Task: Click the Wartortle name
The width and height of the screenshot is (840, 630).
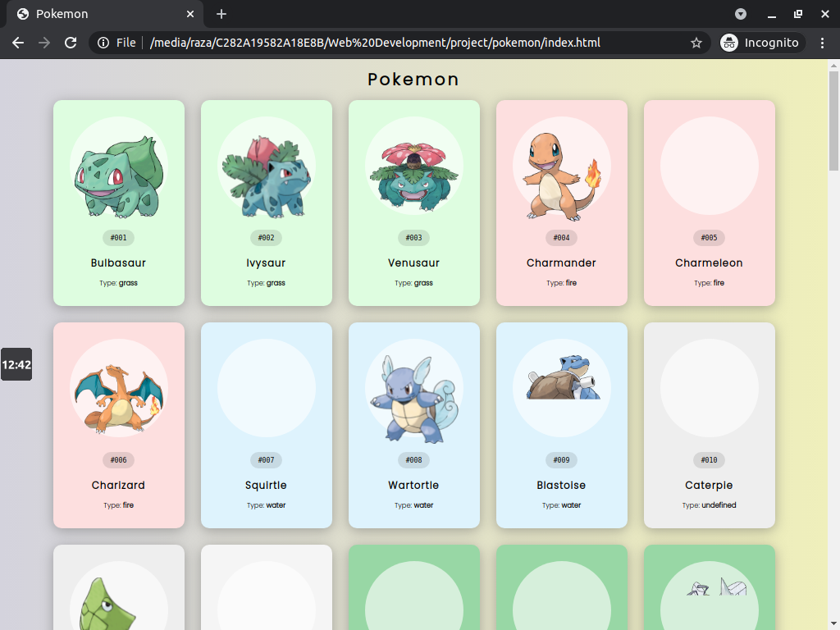Action: coord(413,486)
